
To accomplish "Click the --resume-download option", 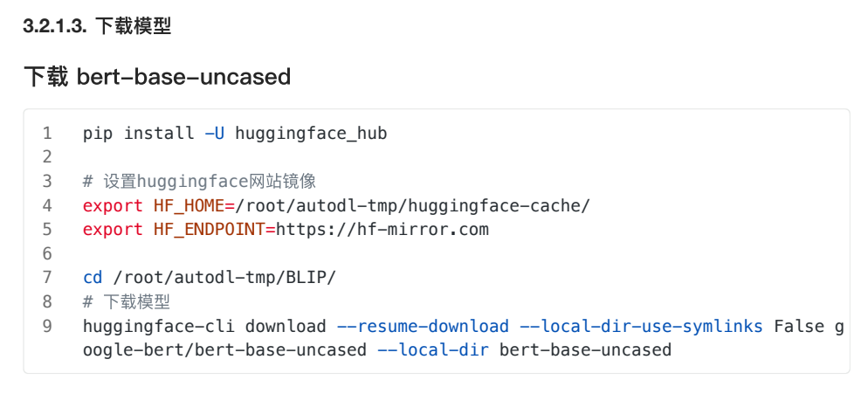I will (x=422, y=327).
